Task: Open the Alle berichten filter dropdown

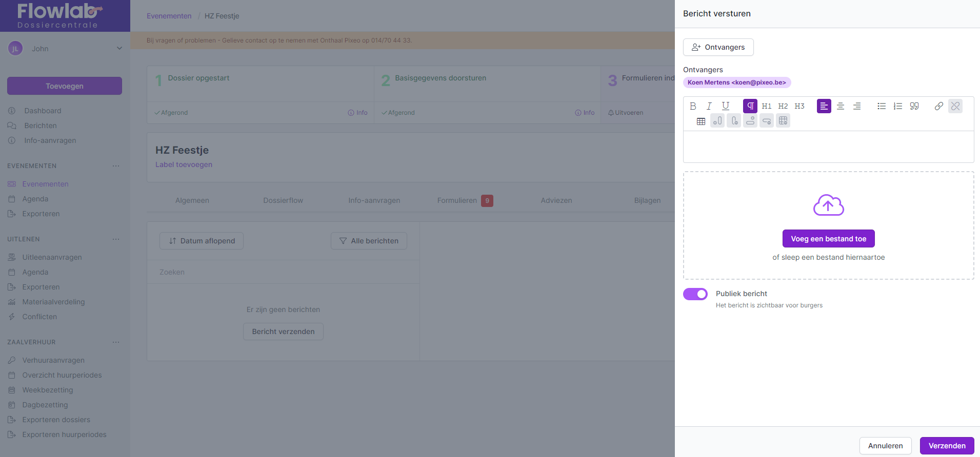Action: [x=369, y=241]
